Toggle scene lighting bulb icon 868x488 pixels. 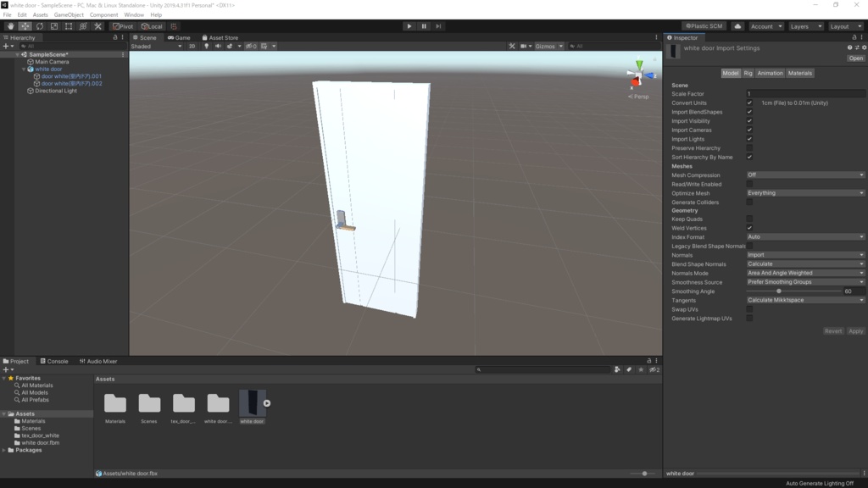[207, 46]
